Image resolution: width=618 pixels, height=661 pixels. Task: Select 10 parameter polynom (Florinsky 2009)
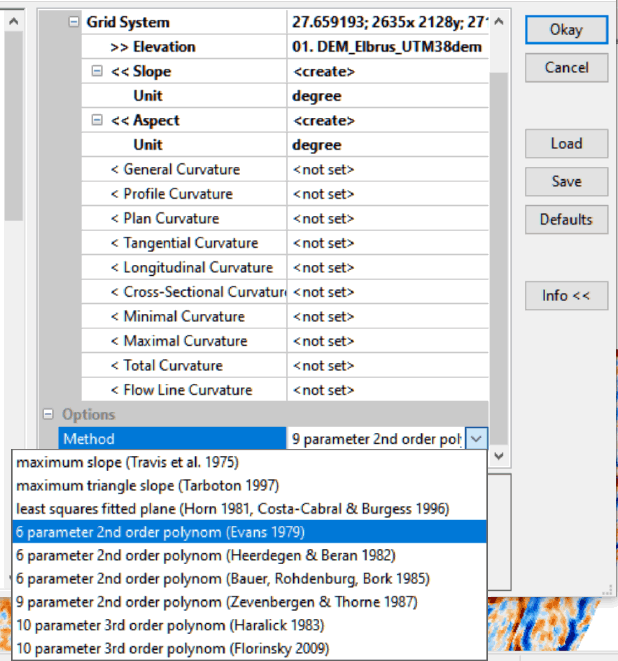tap(172, 648)
